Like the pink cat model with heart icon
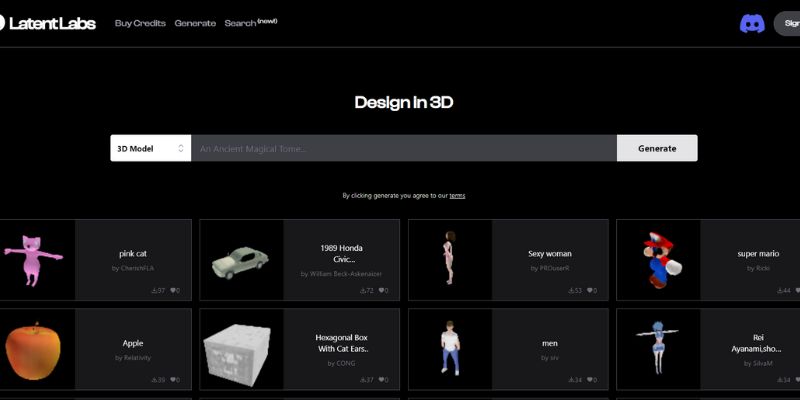Screen dimensions: 800x400 [172, 290]
